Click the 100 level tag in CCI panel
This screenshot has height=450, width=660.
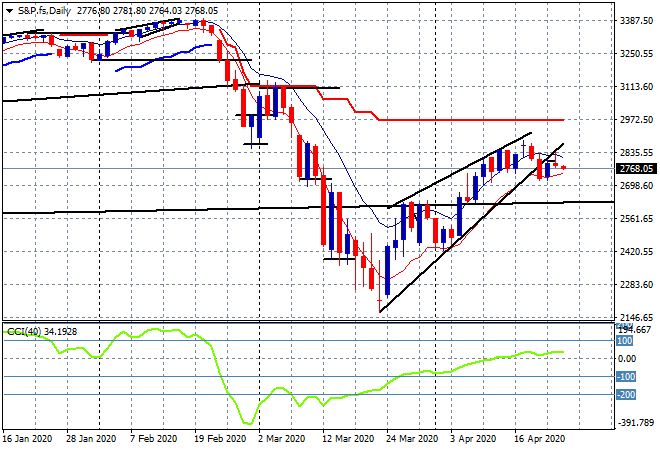pyautogui.click(x=625, y=341)
